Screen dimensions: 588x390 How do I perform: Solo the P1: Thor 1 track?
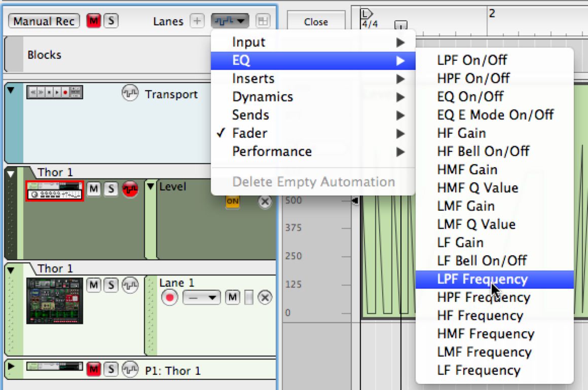coord(111,369)
